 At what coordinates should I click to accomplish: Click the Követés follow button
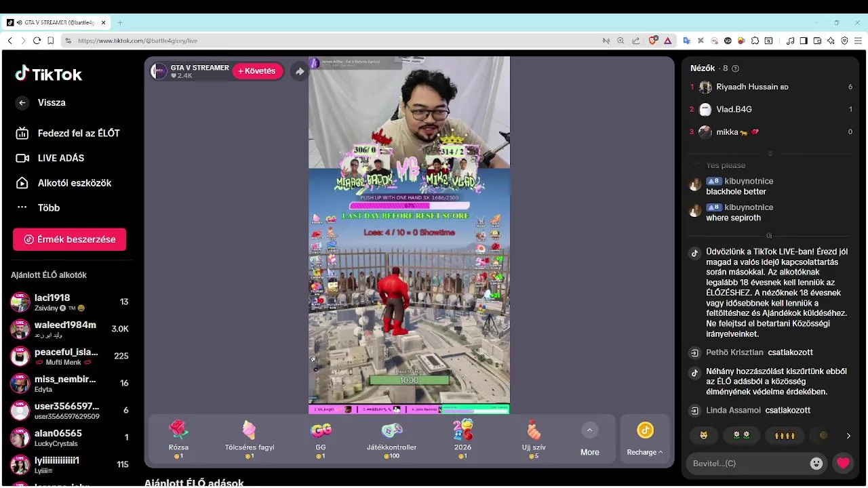tap(258, 71)
